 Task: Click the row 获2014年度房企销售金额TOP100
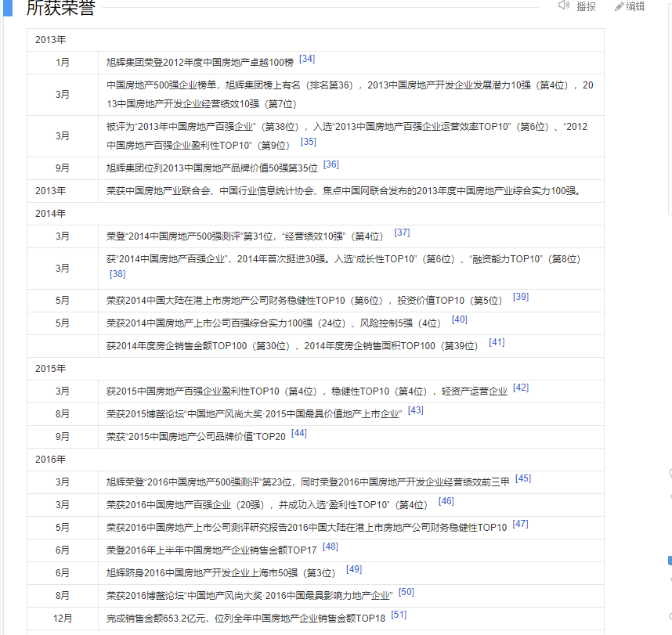tap(316, 346)
